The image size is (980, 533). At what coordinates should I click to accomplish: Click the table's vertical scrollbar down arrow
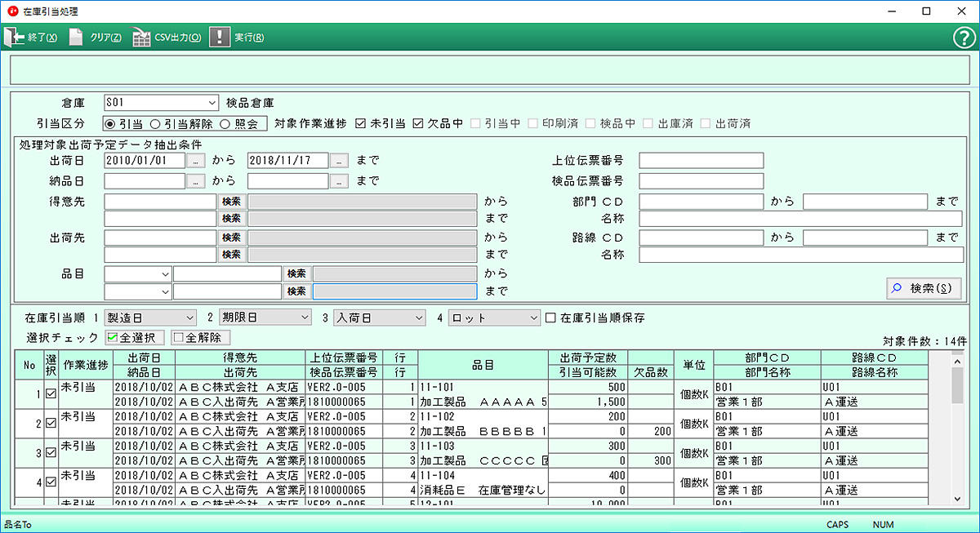click(x=958, y=498)
